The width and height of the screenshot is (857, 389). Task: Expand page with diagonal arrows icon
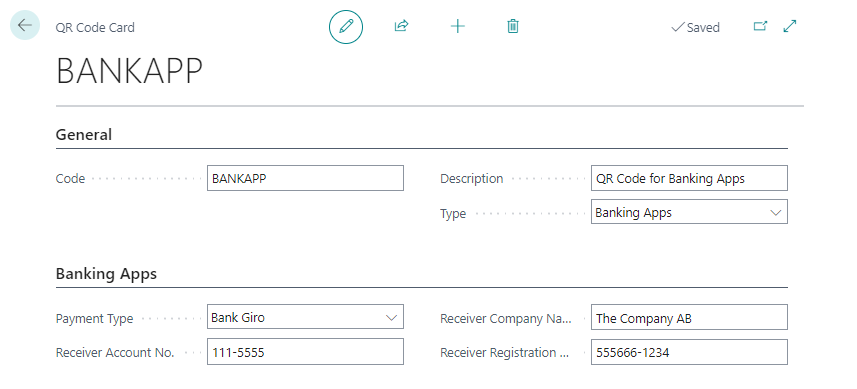[790, 26]
